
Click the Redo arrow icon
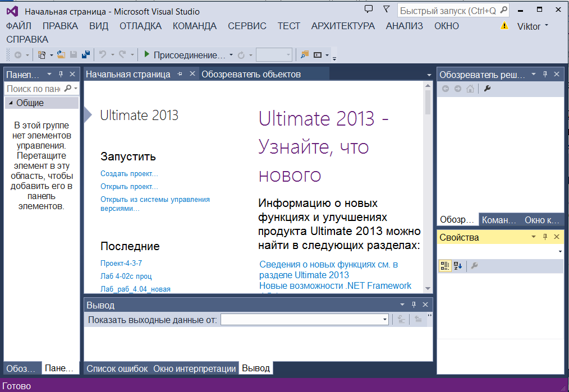pyautogui.click(x=123, y=55)
